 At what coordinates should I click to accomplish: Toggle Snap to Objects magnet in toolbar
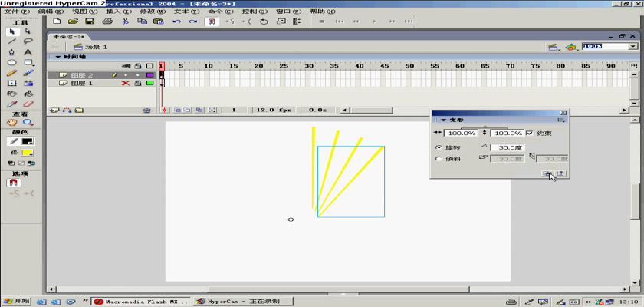click(x=212, y=21)
